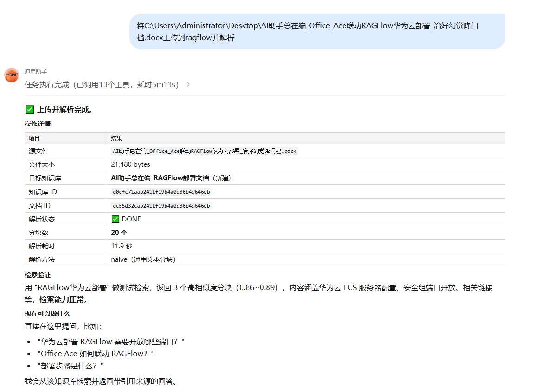
Task: Click the 解析方法 row label
Action: (x=42, y=259)
